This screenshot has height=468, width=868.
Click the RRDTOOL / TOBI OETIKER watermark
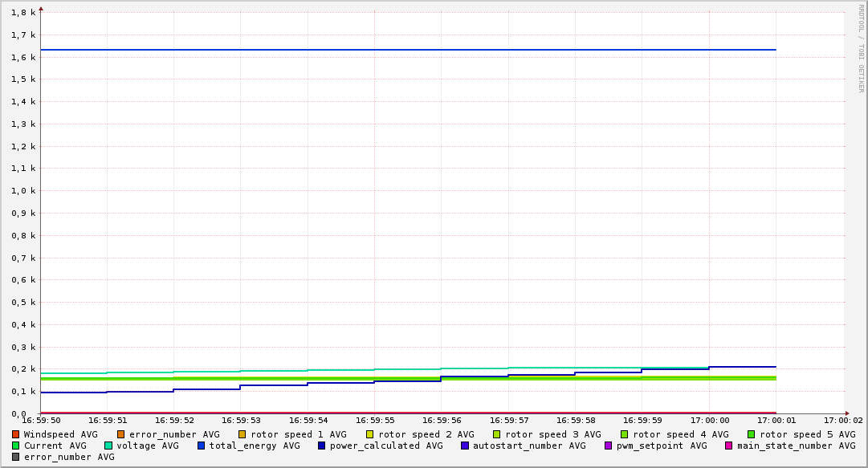pos(861,48)
